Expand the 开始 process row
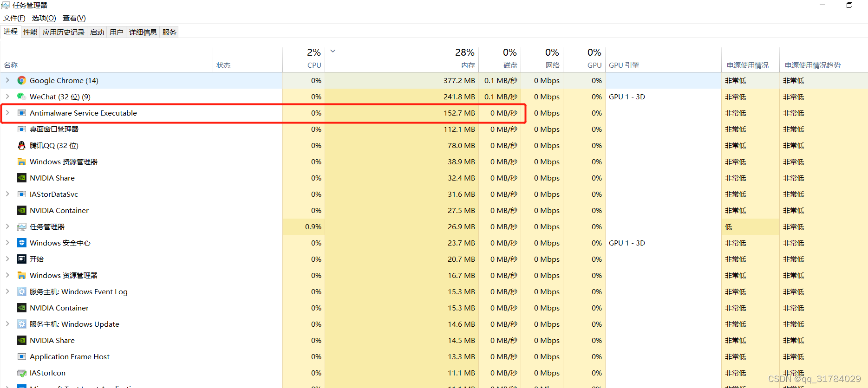The height and width of the screenshot is (388, 868). click(x=7, y=259)
